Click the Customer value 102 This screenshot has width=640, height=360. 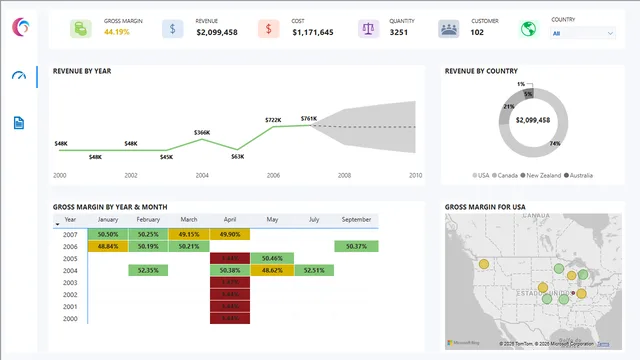point(477,32)
